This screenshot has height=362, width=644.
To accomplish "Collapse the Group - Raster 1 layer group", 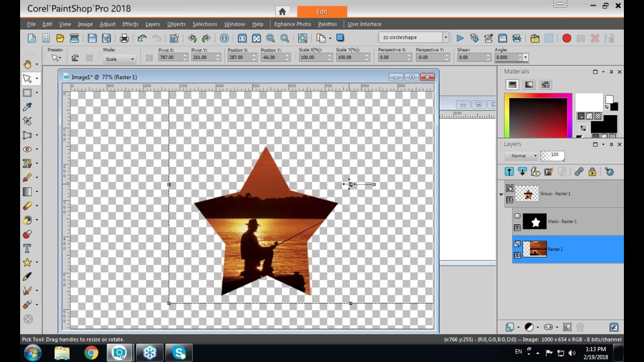I will point(501,194).
